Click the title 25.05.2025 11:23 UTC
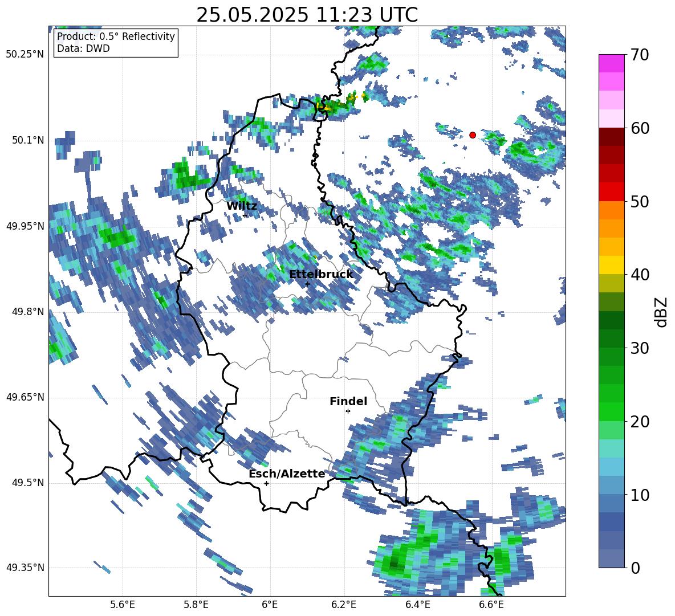 (x=307, y=15)
